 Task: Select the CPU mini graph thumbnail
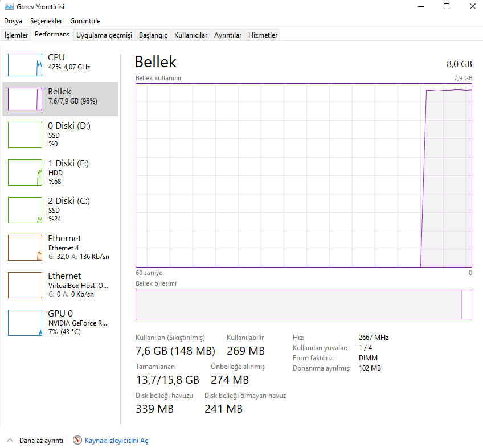(x=25, y=65)
